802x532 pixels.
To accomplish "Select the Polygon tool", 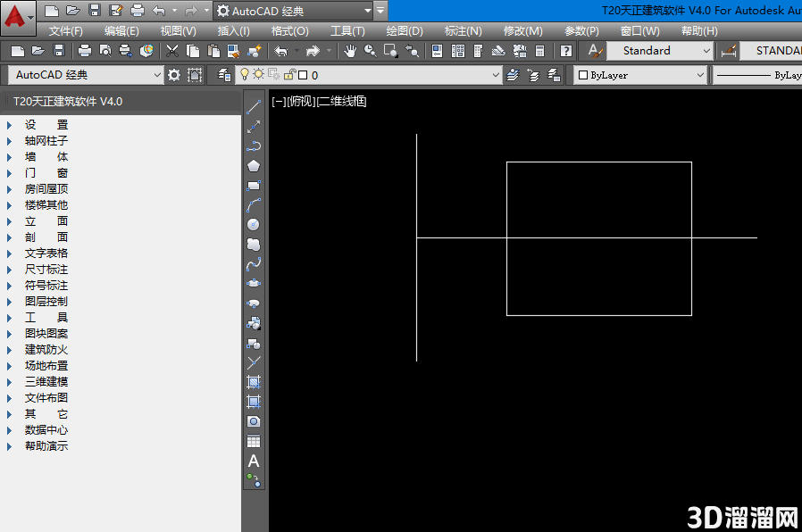I will 254,166.
